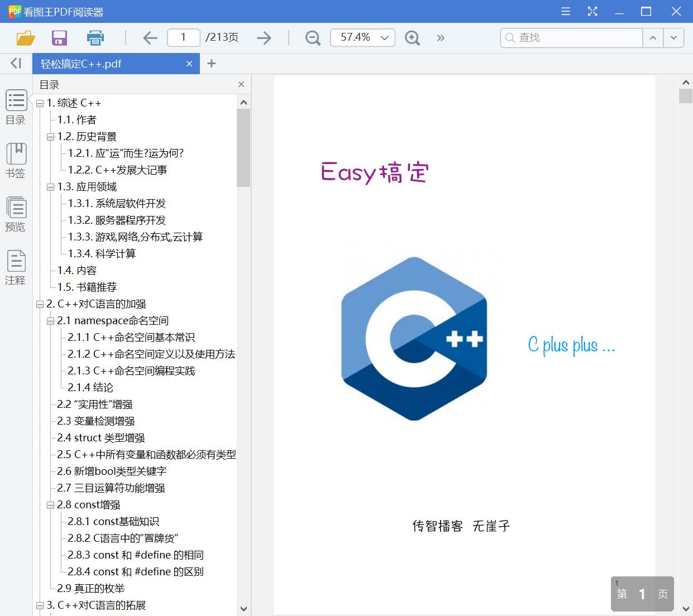Close the 目录 panel with its X button
693x616 pixels.
pyautogui.click(x=241, y=84)
